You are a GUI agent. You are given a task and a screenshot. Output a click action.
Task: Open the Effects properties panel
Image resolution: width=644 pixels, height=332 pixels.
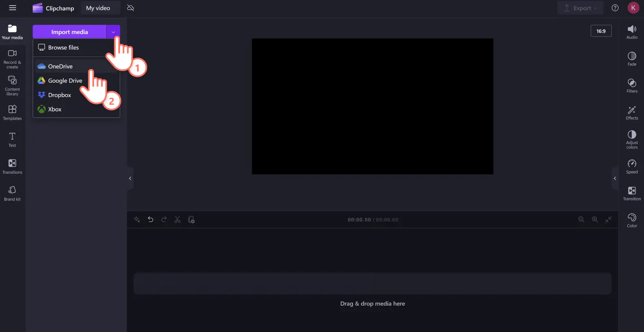tap(632, 113)
